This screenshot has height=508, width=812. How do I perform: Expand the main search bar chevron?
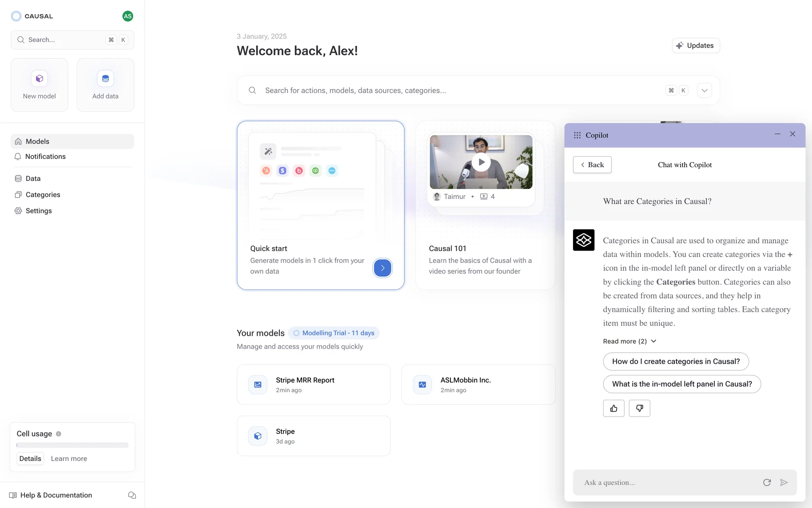(704, 90)
